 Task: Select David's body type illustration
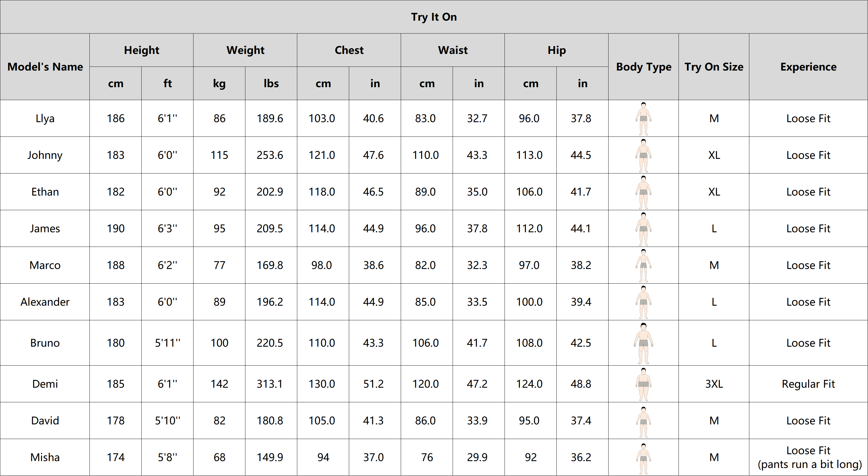pos(643,422)
